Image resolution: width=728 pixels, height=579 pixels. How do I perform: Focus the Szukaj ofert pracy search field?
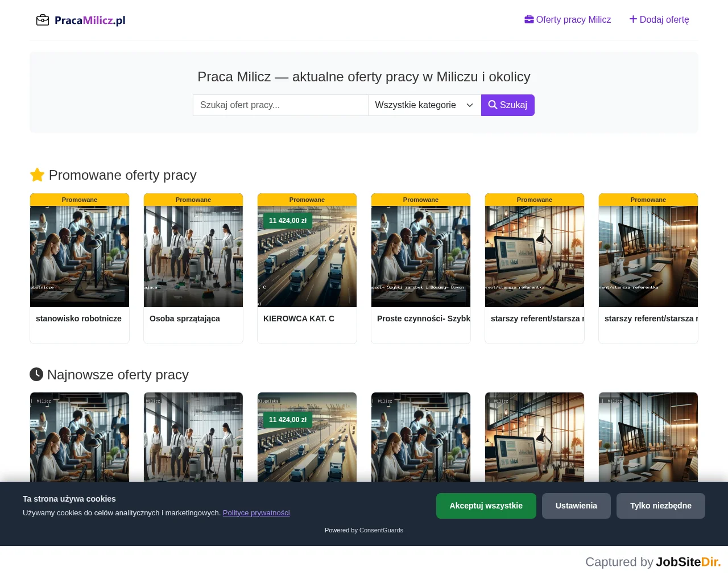(x=280, y=105)
